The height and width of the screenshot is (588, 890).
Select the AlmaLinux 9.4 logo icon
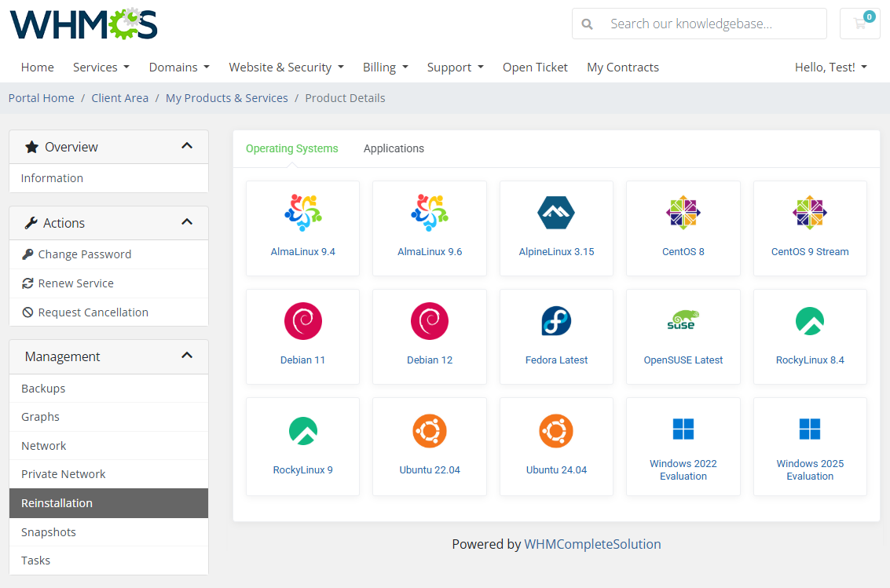click(x=302, y=213)
